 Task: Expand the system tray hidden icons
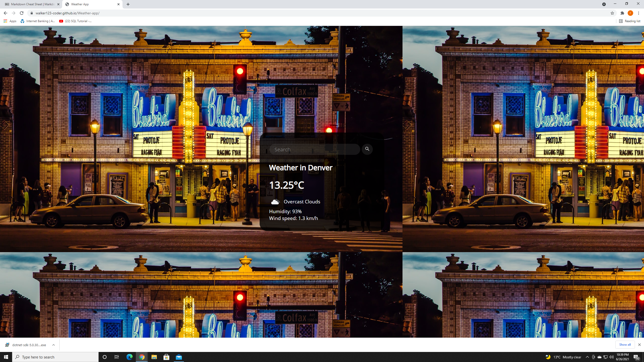pyautogui.click(x=587, y=357)
